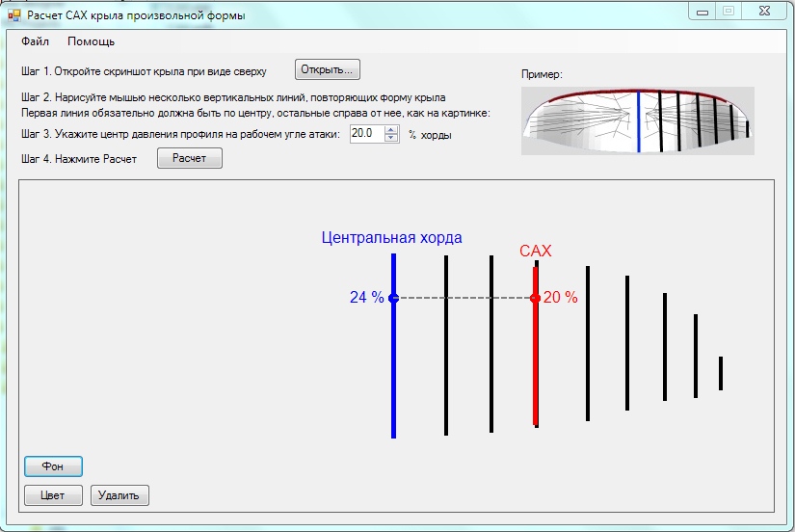
Task: Click the example wing thumbnail image
Action: 637,120
